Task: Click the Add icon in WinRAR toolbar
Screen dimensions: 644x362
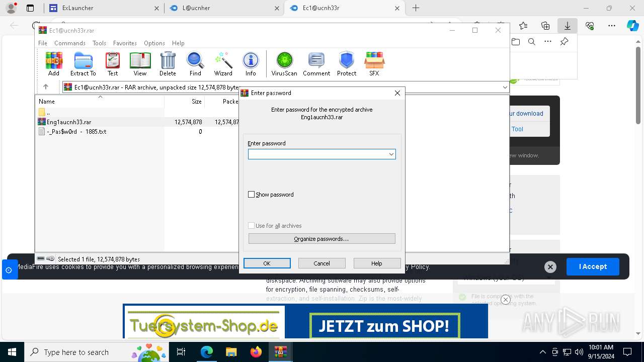Action: [54, 64]
